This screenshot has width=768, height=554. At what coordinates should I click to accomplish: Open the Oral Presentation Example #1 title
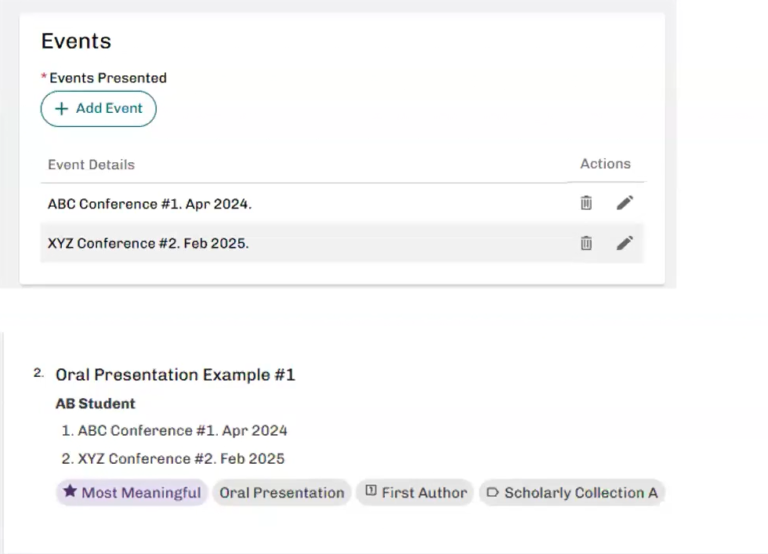click(175, 375)
